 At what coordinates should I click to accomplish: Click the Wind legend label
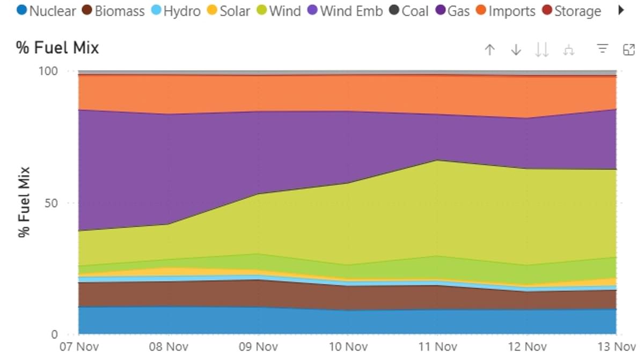coord(284,11)
